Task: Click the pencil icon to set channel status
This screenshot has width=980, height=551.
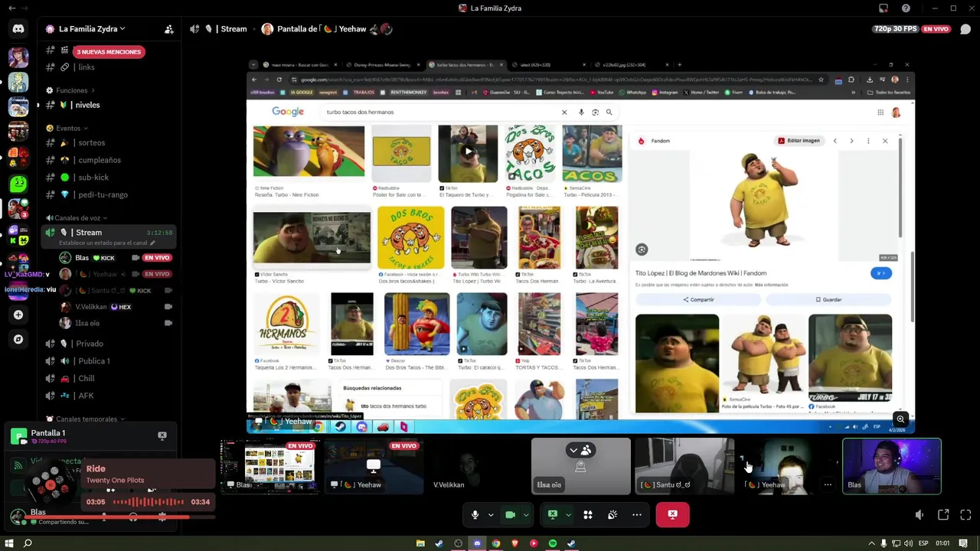Action: pyautogui.click(x=153, y=243)
